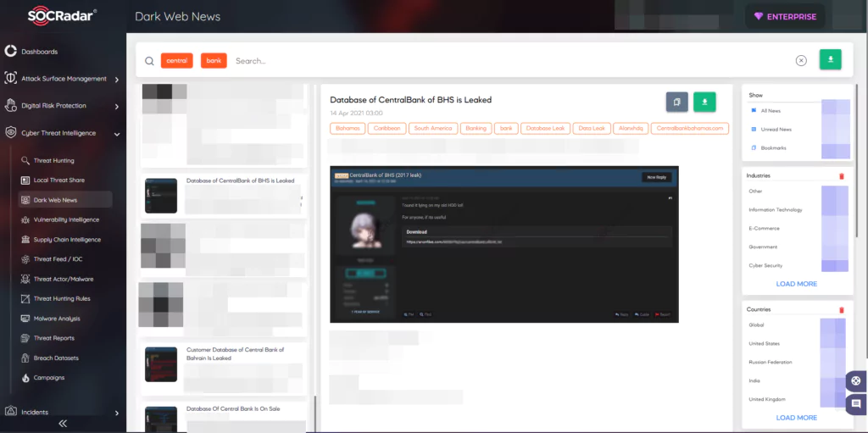The height and width of the screenshot is (433, 868).
Task: Click Cyber Threat Intelligence shield icon
Action: point(10,133)
